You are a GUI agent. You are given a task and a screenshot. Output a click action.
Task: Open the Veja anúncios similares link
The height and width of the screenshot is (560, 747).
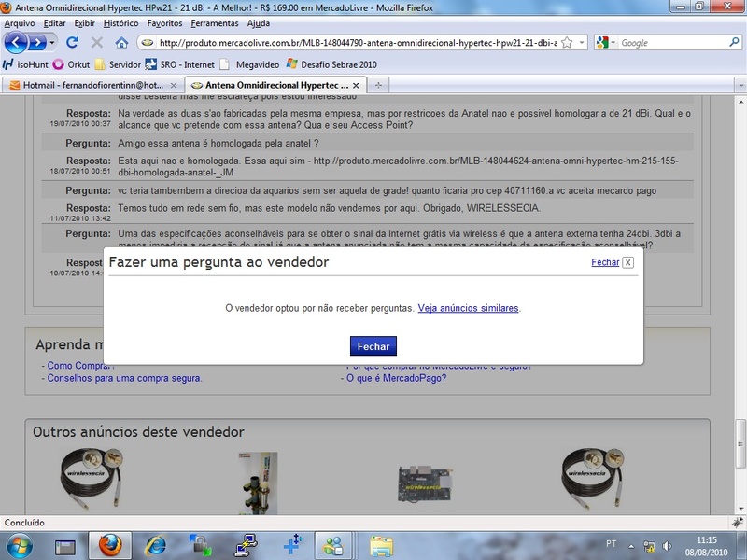(x=468, y=308)
